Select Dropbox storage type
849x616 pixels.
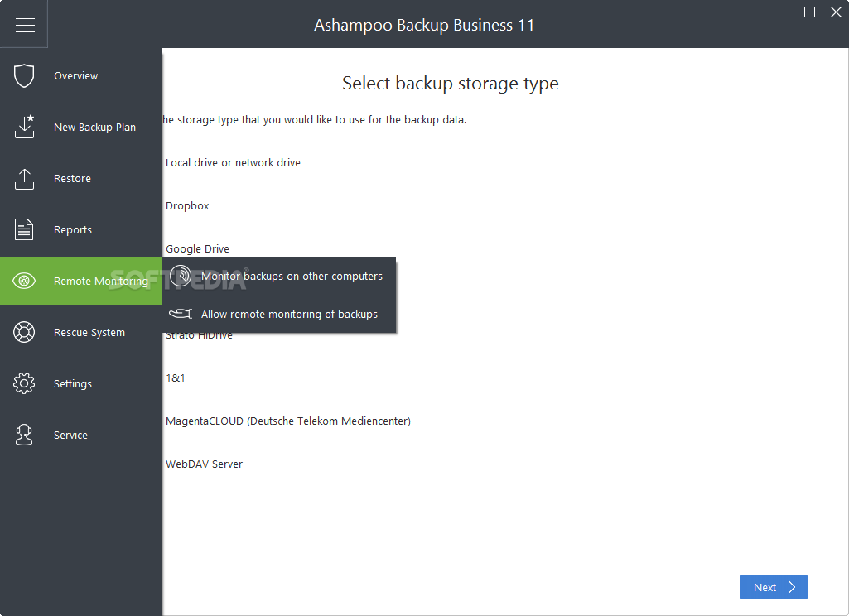187,206
